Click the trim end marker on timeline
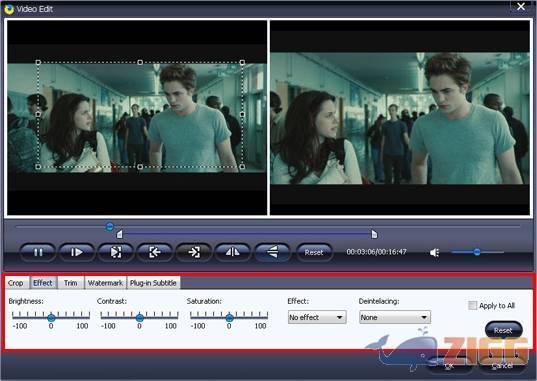The image size is (537, 381). click(374, 234)
